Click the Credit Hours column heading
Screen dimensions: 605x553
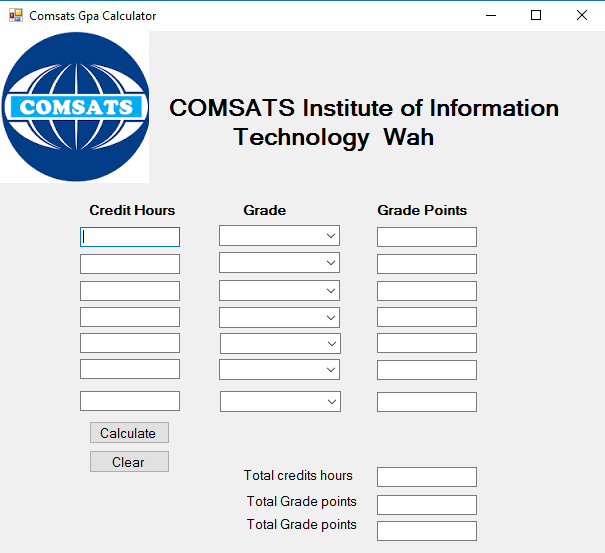132,210
